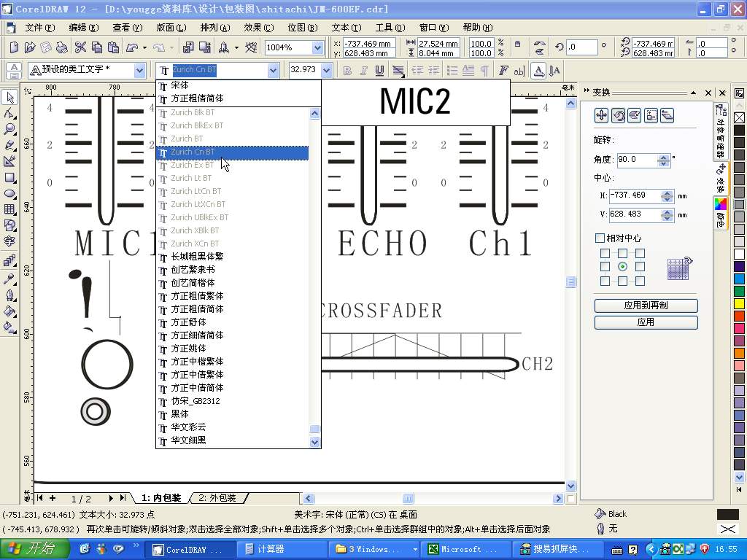Image resolution: width=747 pixels, height=560 pixels.
Task: Select the Graph paper tool
Action: point(9,209)
